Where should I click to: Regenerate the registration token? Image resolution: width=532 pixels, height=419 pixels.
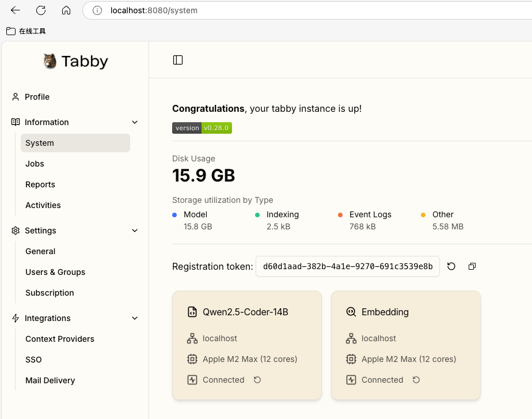click(451, 266)
